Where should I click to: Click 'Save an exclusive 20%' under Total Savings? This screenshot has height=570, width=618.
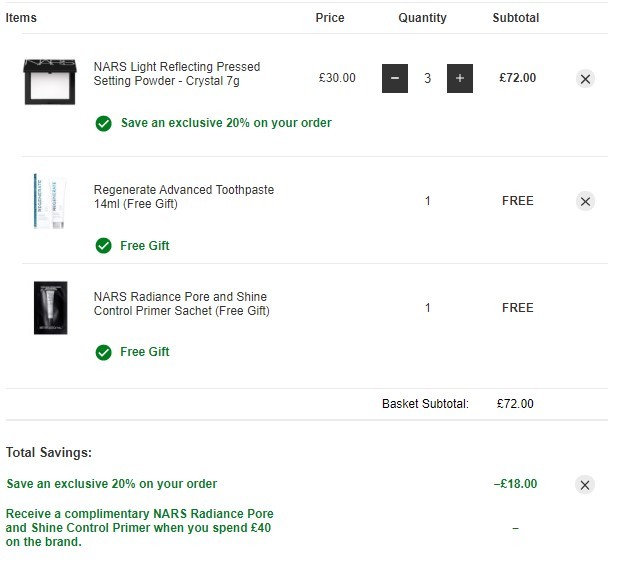click(112, 484)
